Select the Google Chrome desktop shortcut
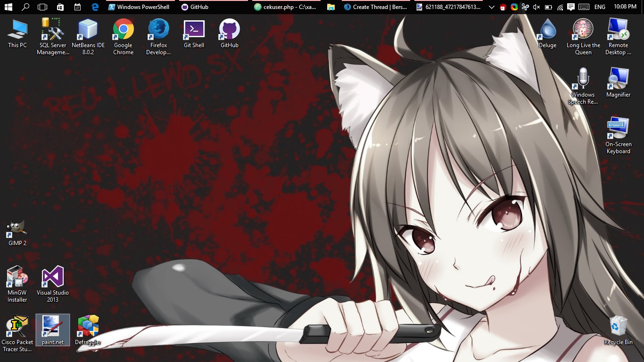The height and width of the screenshot is (362, 644). [124, 37]
